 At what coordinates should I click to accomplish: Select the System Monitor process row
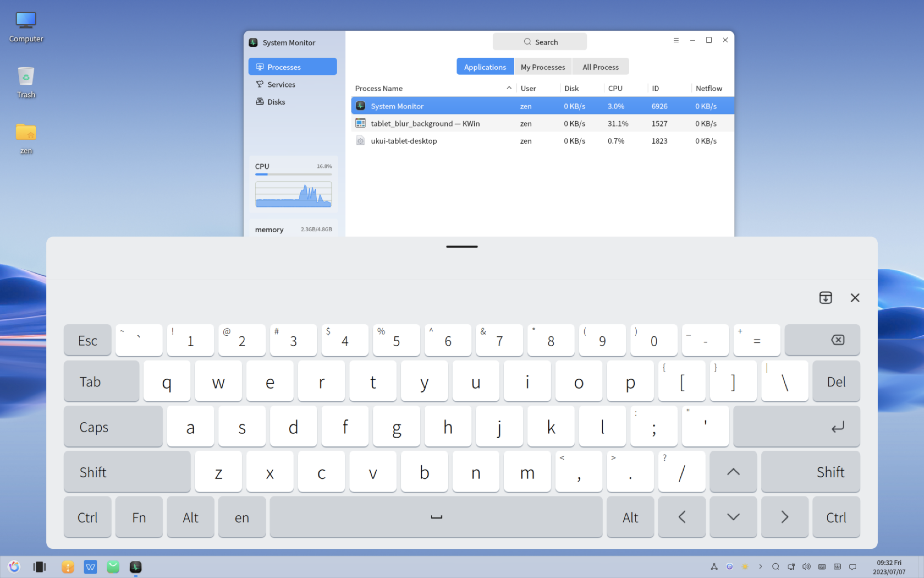(543, 106)
